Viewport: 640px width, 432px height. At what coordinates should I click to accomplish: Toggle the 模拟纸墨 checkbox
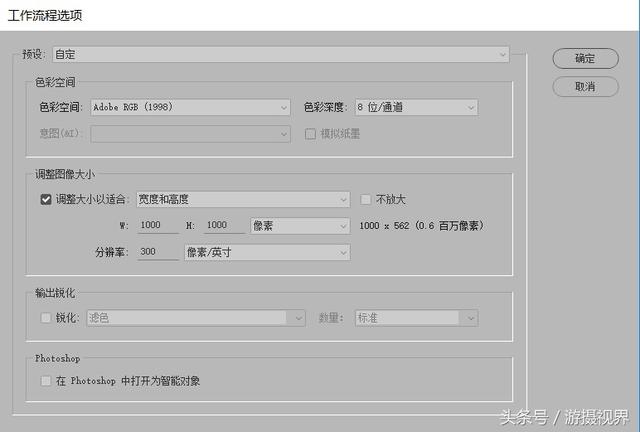coord(310,134)
